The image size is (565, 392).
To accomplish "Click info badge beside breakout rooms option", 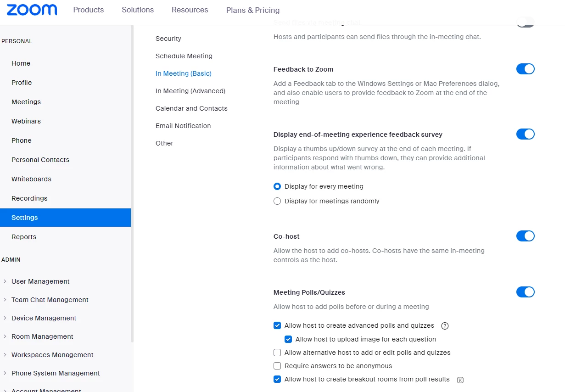I will (460, 380).
